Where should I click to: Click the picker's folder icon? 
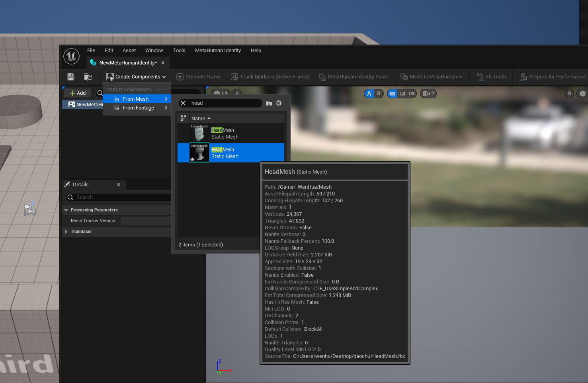[x=269, y=103]
